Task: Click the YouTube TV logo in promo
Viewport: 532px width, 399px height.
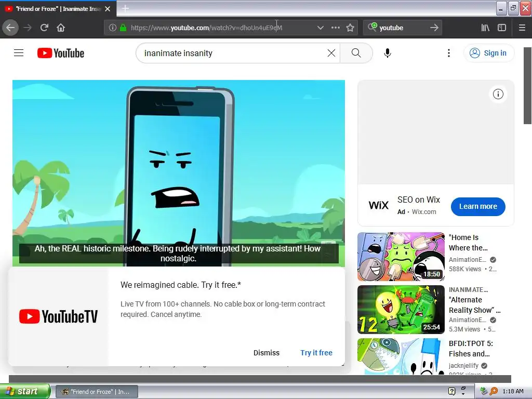Action: point(58,316)
